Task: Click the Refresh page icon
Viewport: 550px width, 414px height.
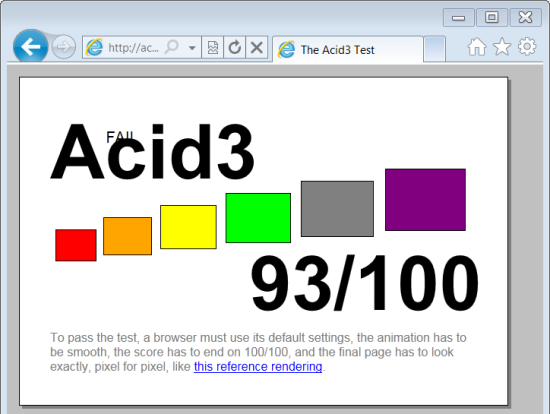Action: [235, 47]
